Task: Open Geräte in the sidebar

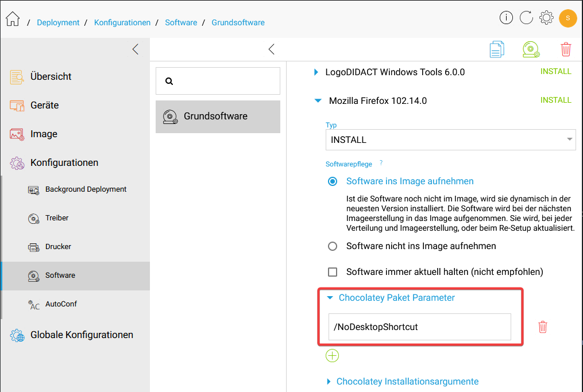Action: [45, 105]
